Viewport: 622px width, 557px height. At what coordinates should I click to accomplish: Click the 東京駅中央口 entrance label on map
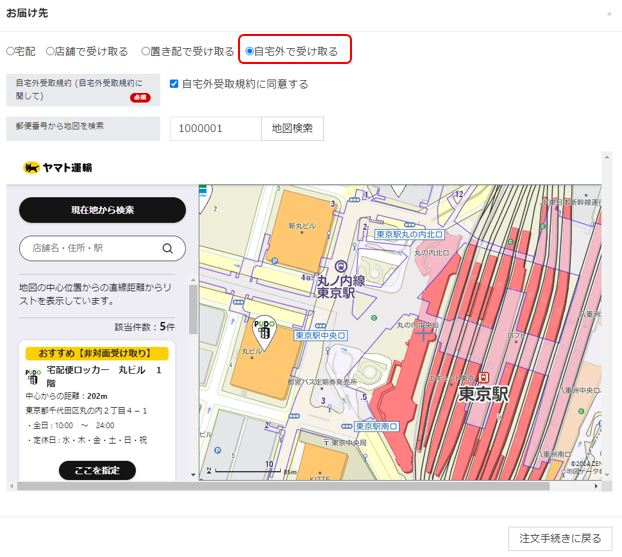tap(320, 335)
